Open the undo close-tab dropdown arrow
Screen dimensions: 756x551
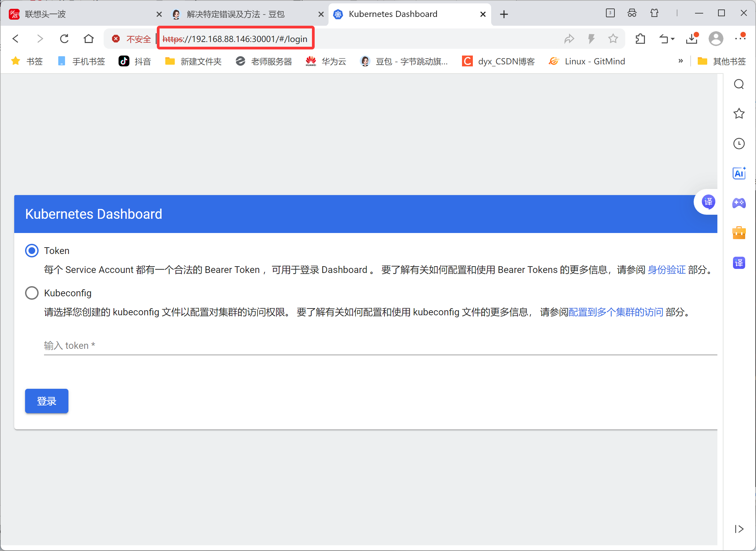[673, 39]
